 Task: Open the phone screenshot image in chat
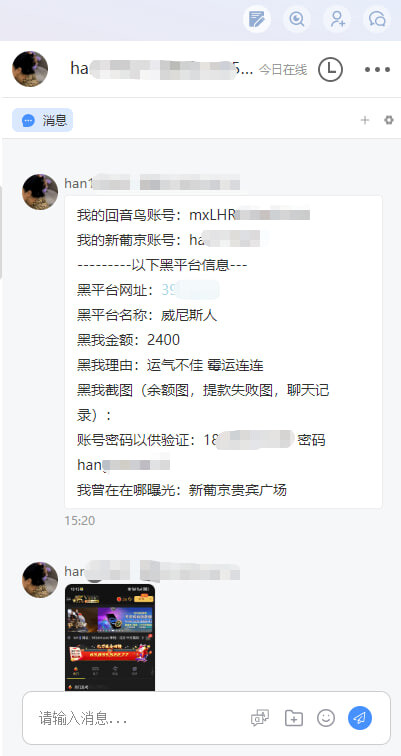coord(110,637)
